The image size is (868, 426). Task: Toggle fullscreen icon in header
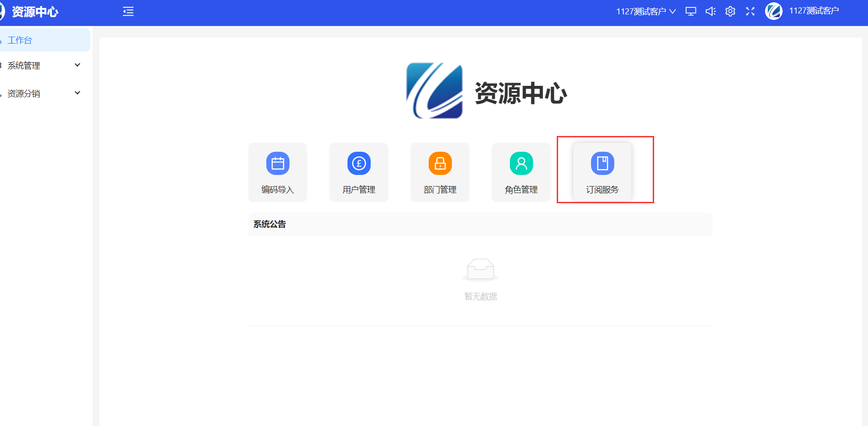(750, 12)
